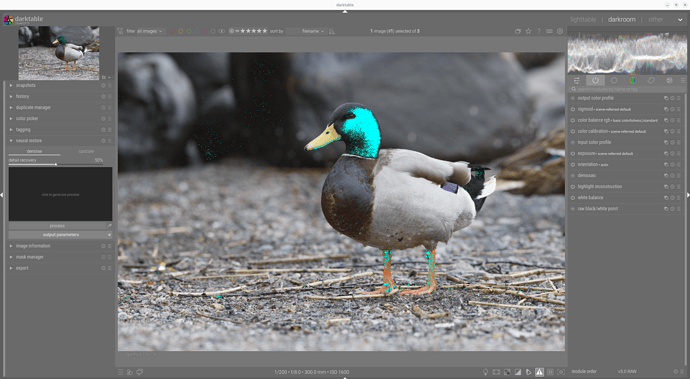
Task: Open the quick access panel tab
Action: [x=576, y=81]
